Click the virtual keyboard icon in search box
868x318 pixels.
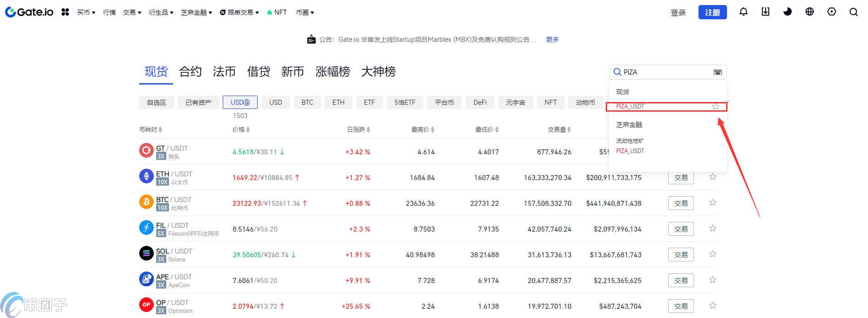tap(718, 72)
